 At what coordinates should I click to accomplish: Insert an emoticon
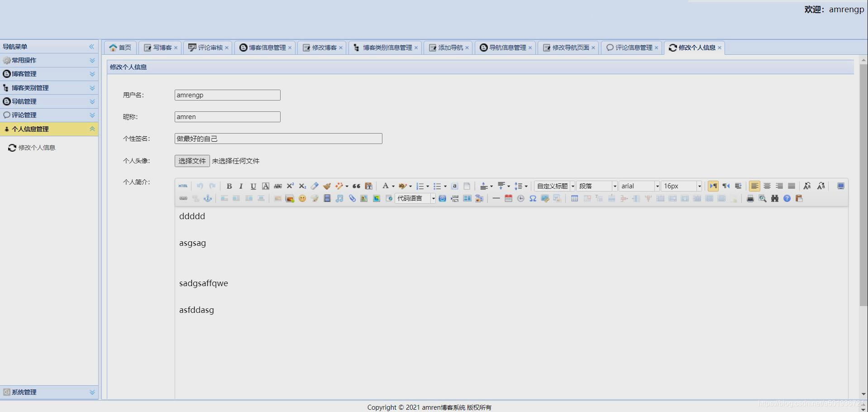coord(302,198)
